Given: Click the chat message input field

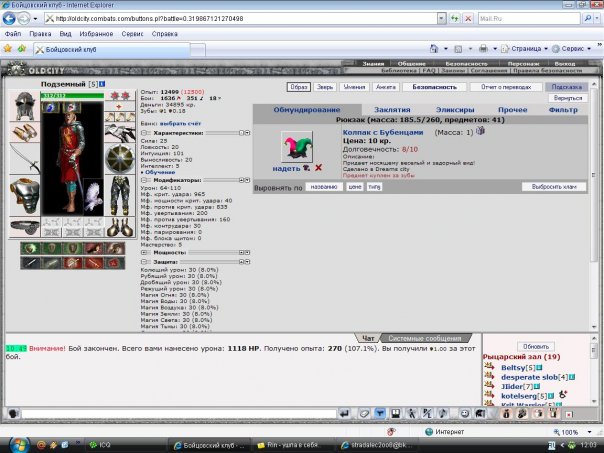Looking at the screenshot, I should [x=179, y=414].
